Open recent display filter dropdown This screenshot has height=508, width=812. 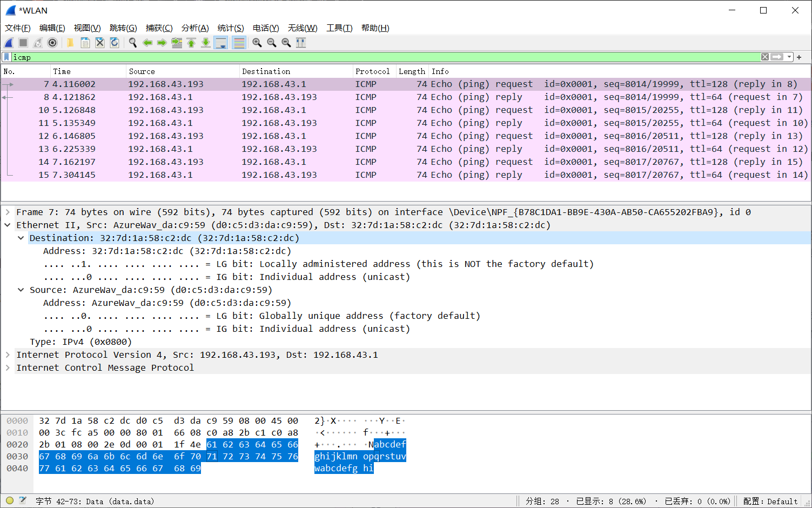(789, 57)
